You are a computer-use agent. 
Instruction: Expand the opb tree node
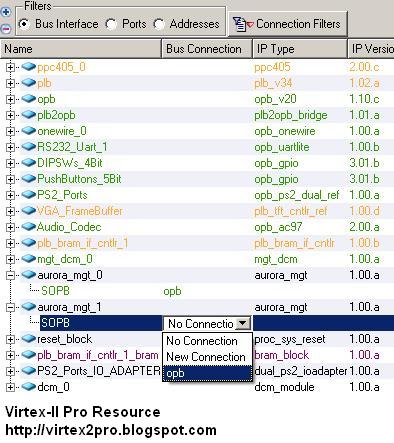[x=10, y=99]
